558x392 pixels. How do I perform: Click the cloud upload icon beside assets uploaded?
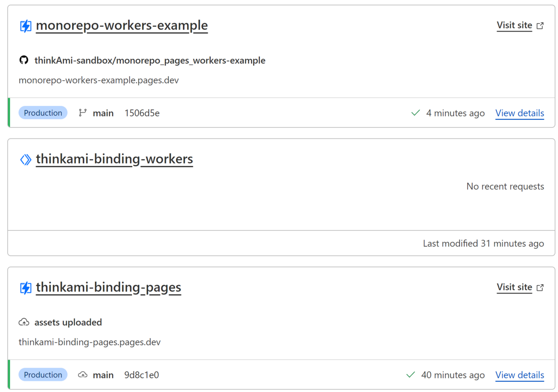[x=23, y=322]
